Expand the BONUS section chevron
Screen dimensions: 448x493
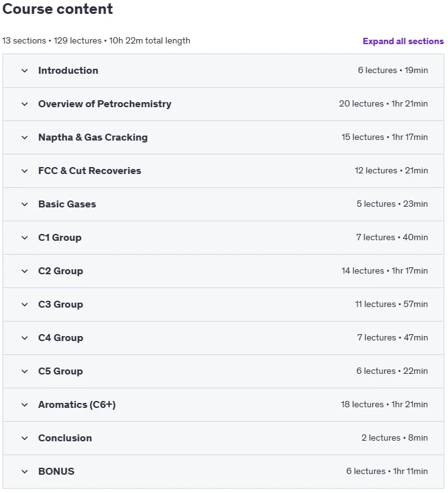pyautogui.click(x=25, y=472)
